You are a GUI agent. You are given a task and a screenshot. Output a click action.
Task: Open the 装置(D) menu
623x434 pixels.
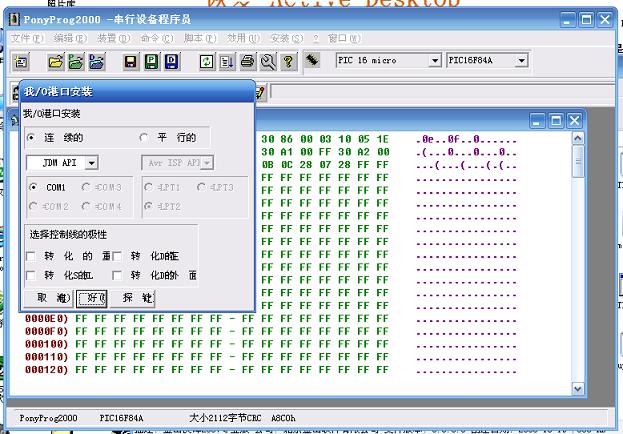pyautogui.click(x=113, y=38)
